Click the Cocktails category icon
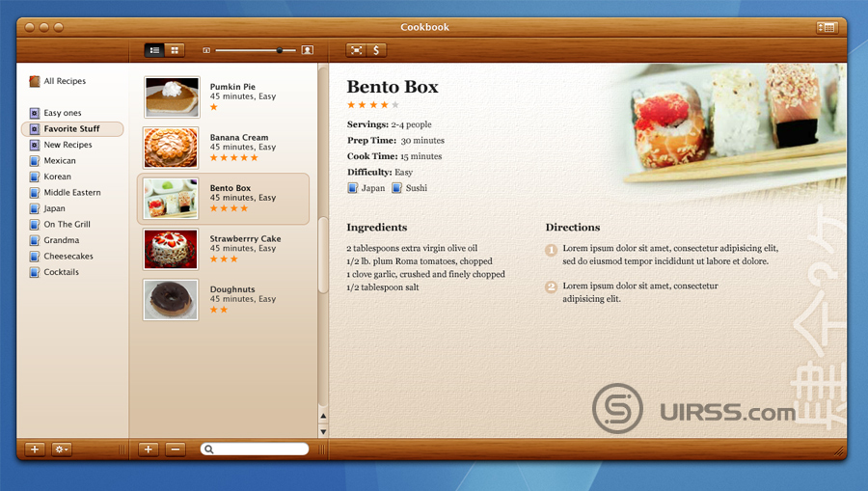Viewport: 868px width, 491px height. 35,273
